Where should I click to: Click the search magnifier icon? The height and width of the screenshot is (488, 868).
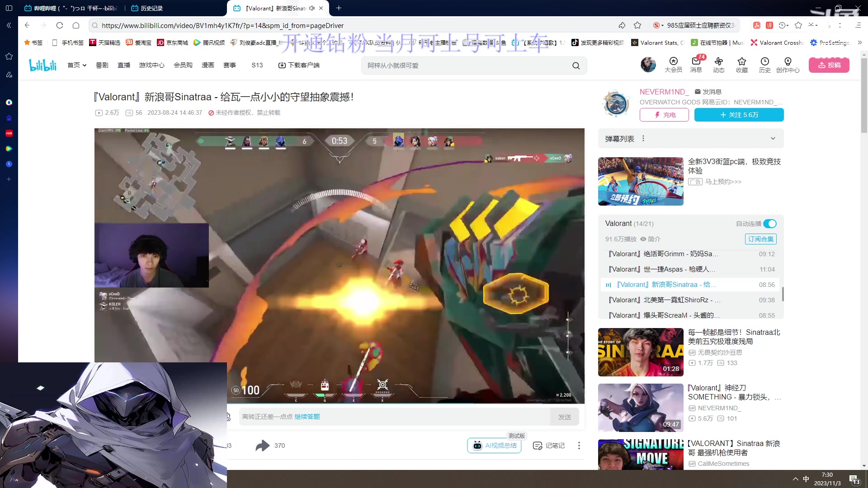tap(576, 66)
